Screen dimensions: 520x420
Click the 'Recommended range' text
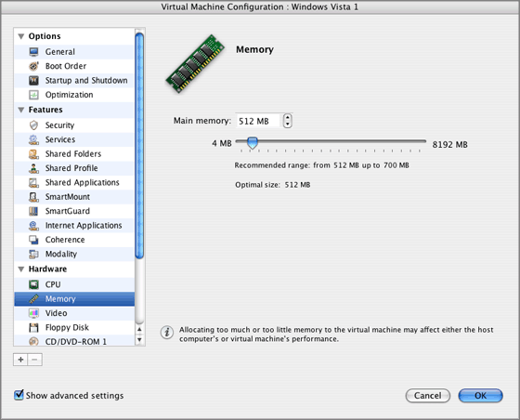coord(321,165)
